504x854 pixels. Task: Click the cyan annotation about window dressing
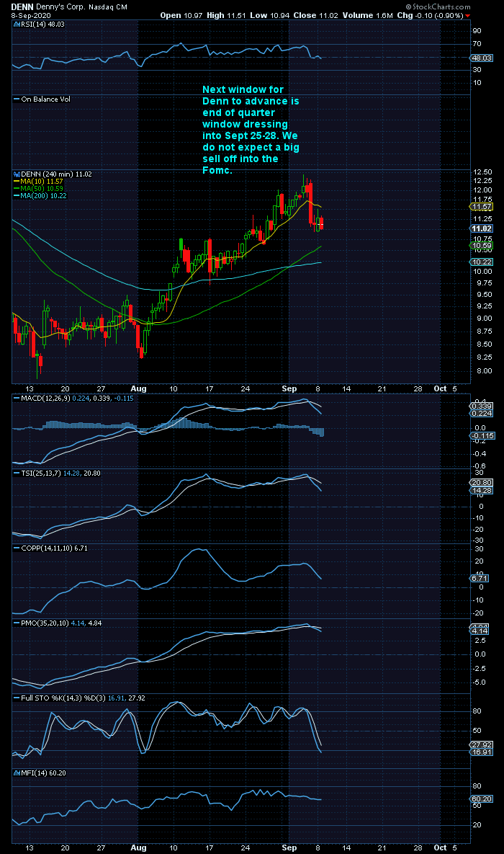pos(251,130)
